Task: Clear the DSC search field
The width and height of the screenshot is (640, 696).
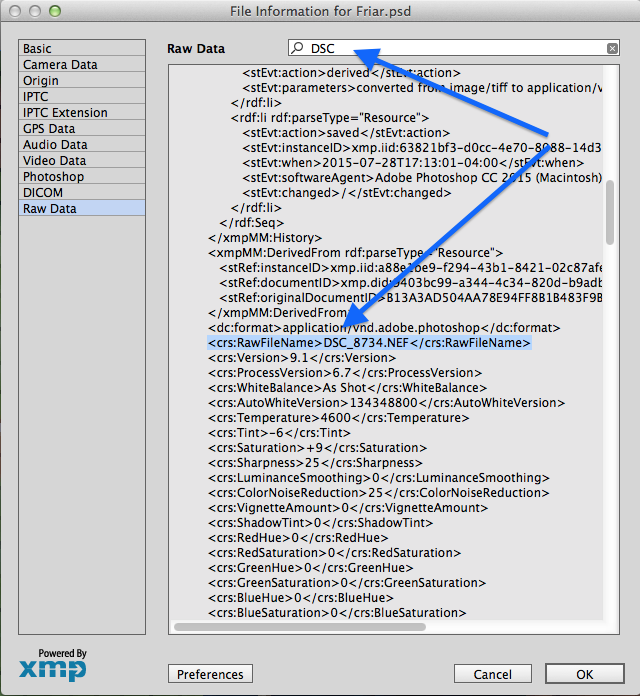Action: (612, 48)
